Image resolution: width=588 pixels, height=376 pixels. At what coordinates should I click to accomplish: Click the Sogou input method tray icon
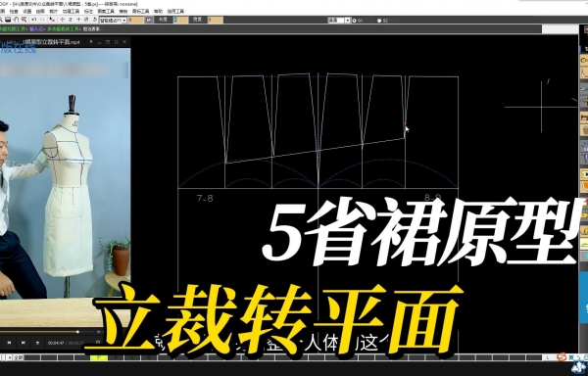coord(562,356)
